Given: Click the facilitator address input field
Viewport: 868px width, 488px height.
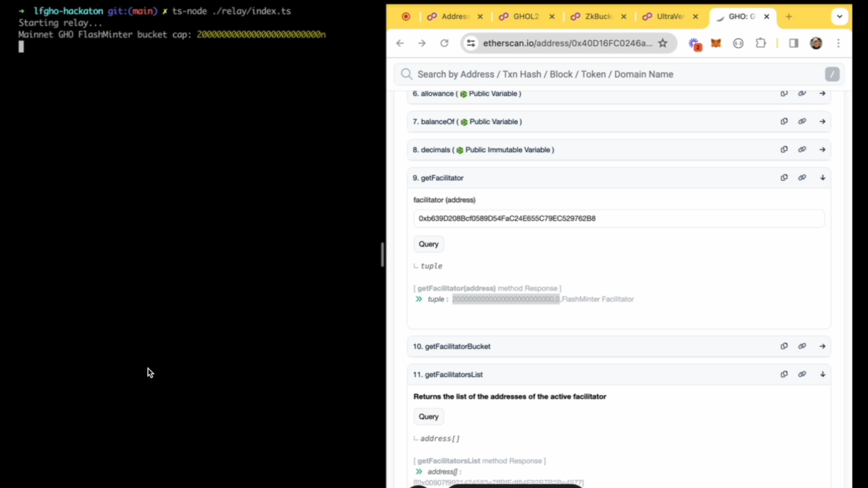Looking at the screenshot, I should coord(619,218).
